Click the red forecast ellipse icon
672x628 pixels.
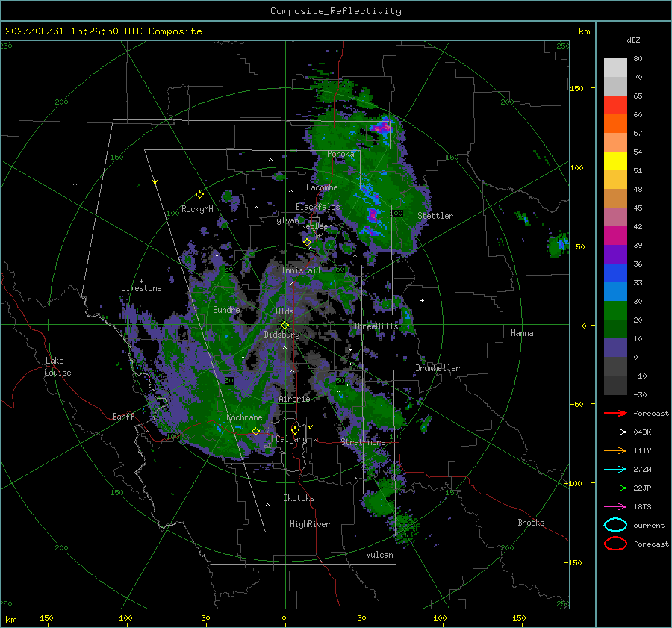click(x=615, y=544)
